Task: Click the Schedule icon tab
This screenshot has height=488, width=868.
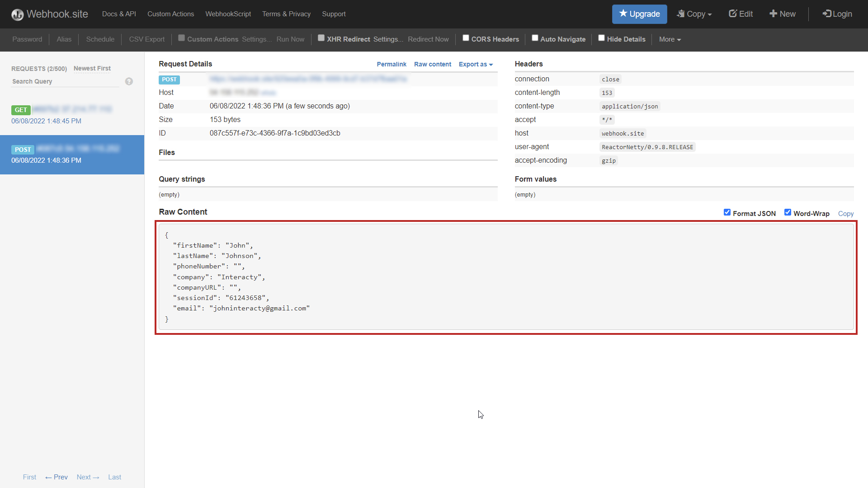Action: tap(99, 39)
